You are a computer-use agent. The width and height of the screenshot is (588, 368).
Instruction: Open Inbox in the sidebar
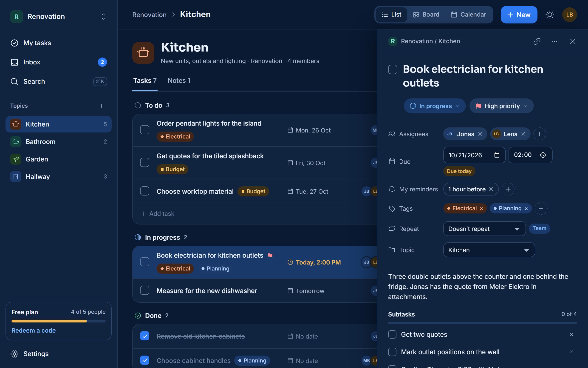tap(59, 62)
